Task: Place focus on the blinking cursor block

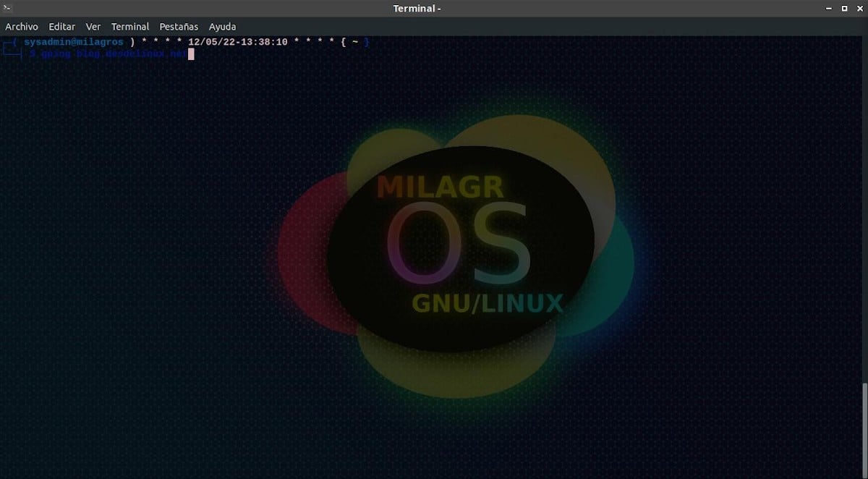Action: 192,54
